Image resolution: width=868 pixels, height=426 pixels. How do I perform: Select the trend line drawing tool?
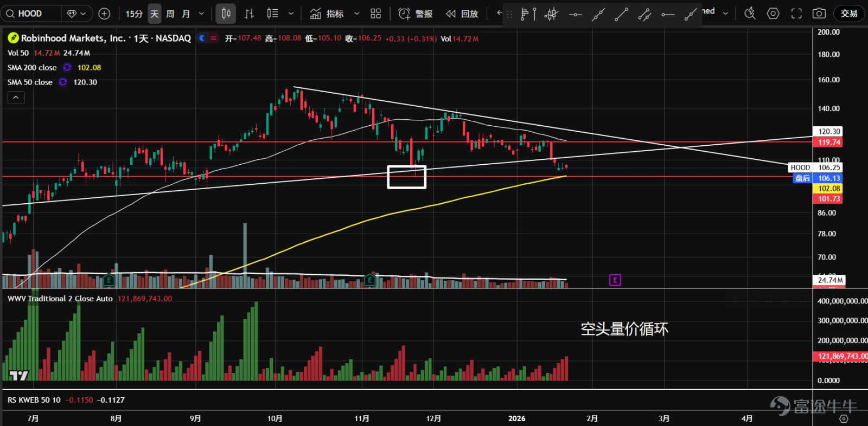coord(622,15)
